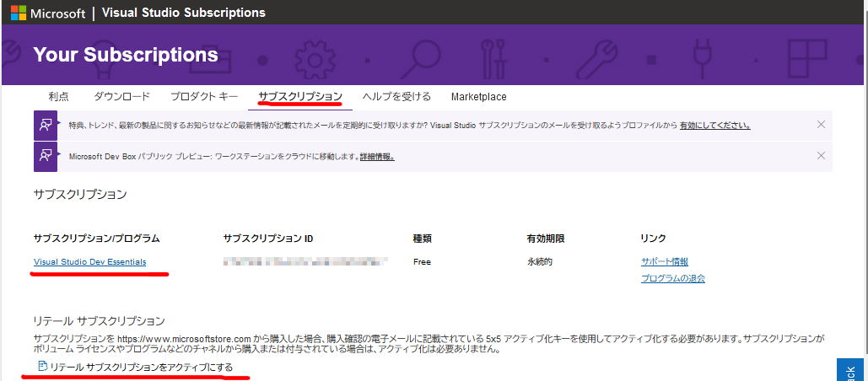Click the retail subscription activation icon
The height and width of the screenshot is (381, 868).
click(x=43, y=366)
